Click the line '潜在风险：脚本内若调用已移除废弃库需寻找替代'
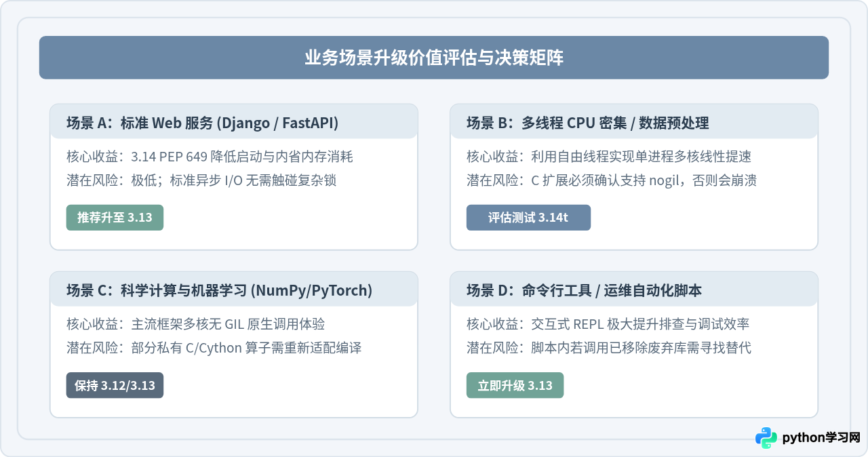 coord(609,348)
